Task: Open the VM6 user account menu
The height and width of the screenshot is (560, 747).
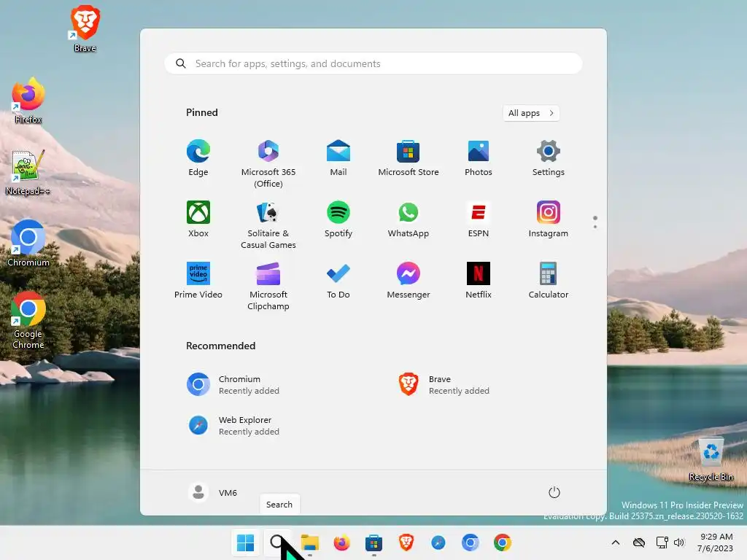Action: point(212,492)
